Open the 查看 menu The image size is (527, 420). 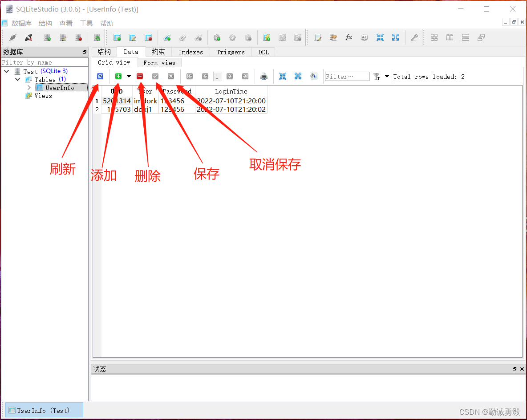click(x=66, y=23)
